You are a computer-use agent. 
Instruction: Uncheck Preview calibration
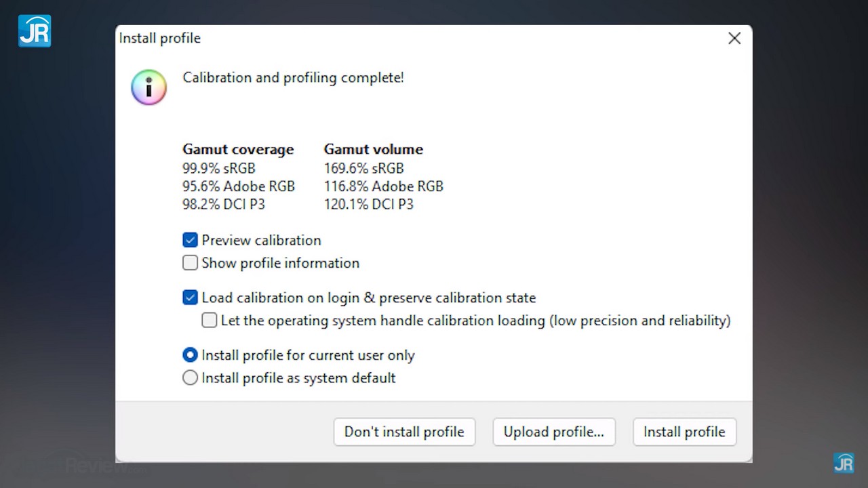[191, 240]
